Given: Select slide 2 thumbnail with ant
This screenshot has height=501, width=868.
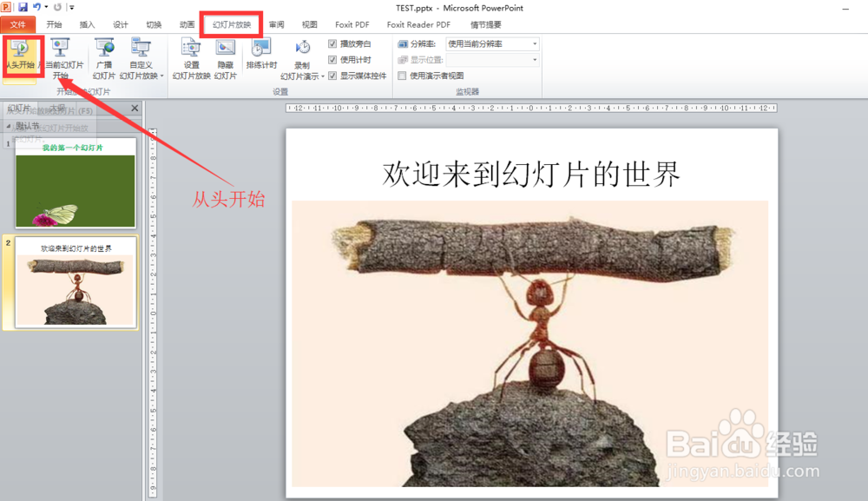Looking at the screenshot, I should [x=76, y=282].
